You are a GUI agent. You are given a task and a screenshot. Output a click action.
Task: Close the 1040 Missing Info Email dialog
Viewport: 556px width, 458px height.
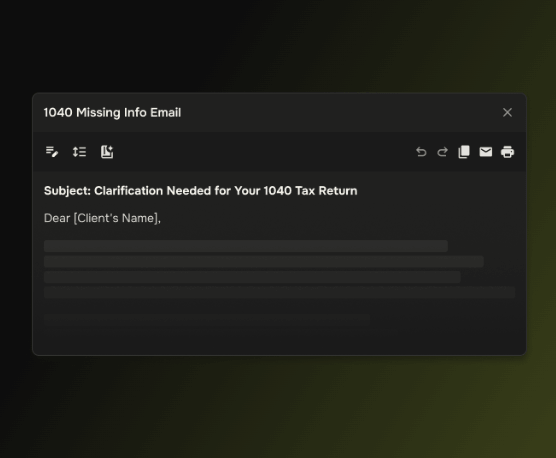[507, 112]
